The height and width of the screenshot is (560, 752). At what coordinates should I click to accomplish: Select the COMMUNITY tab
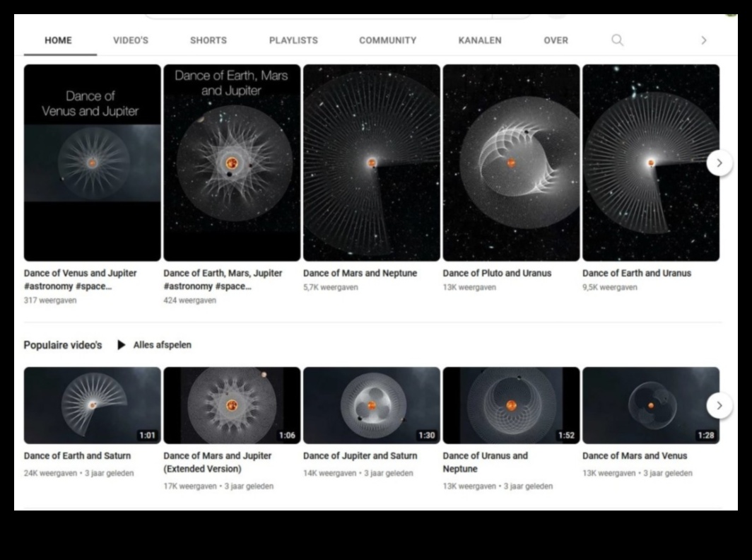tap(387, 40)
